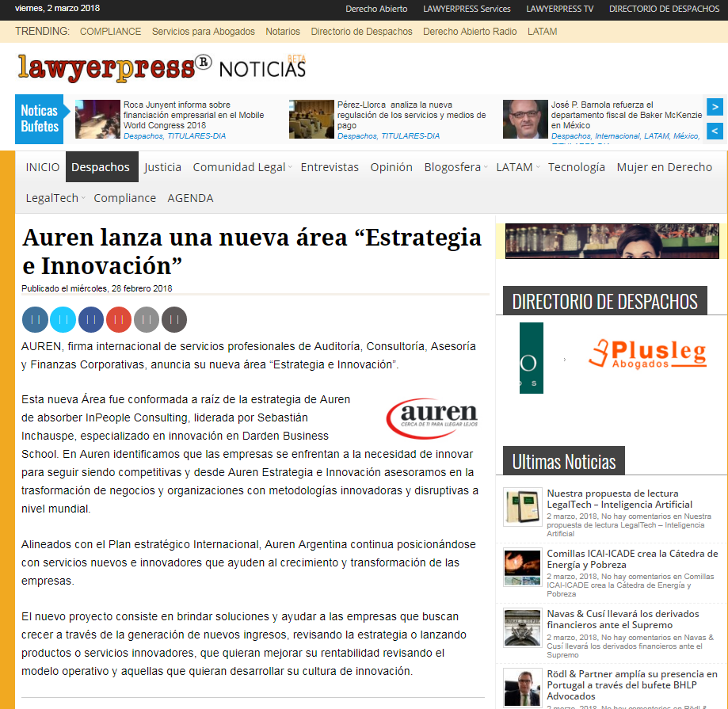Click Internacional tag under Barnola story
Viewport: 728px width, 709px height.
617,136
